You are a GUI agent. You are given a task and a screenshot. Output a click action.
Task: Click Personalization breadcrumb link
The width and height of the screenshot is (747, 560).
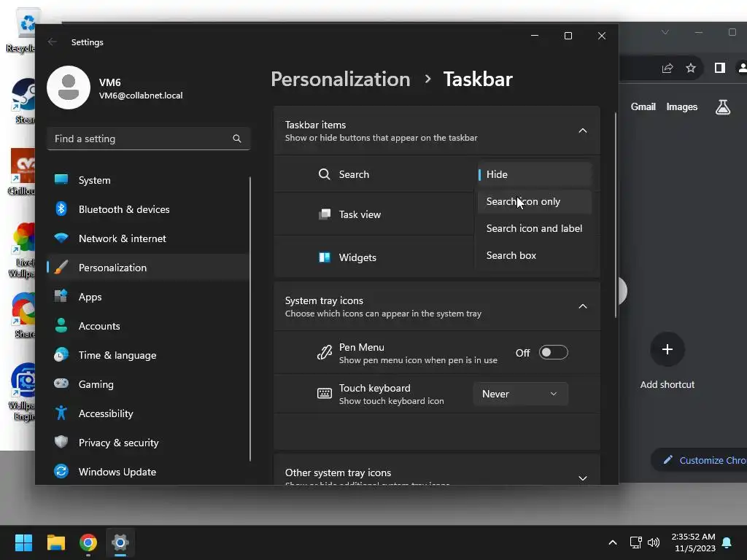[341, 79]
